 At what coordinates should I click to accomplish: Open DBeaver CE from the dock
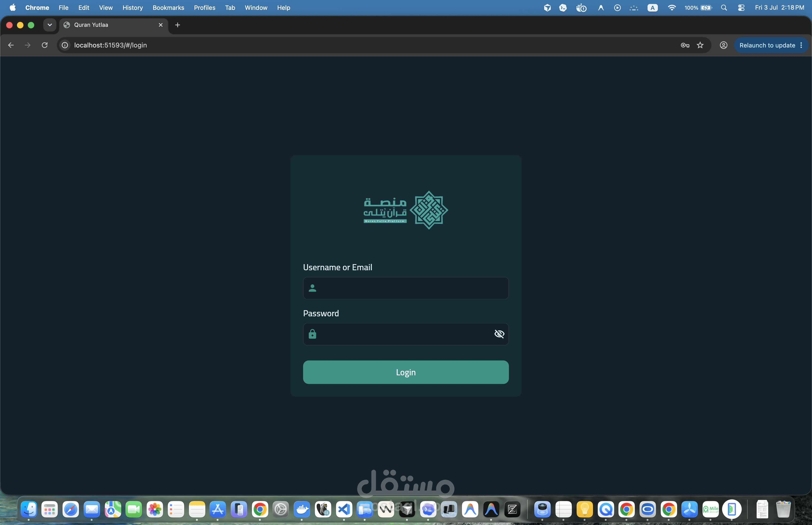(x=323, y=509)
